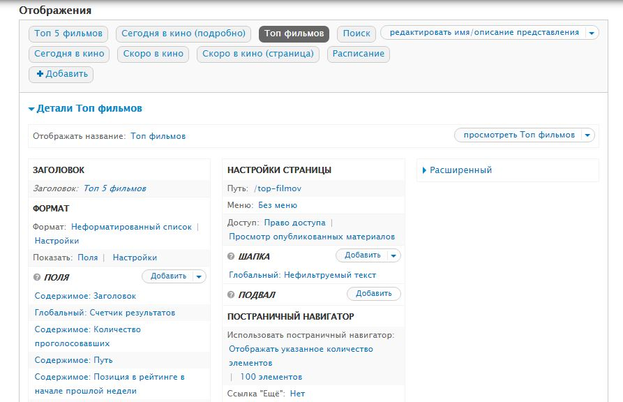
Task: Click the access link «Право доступа»
Action: 295,222
